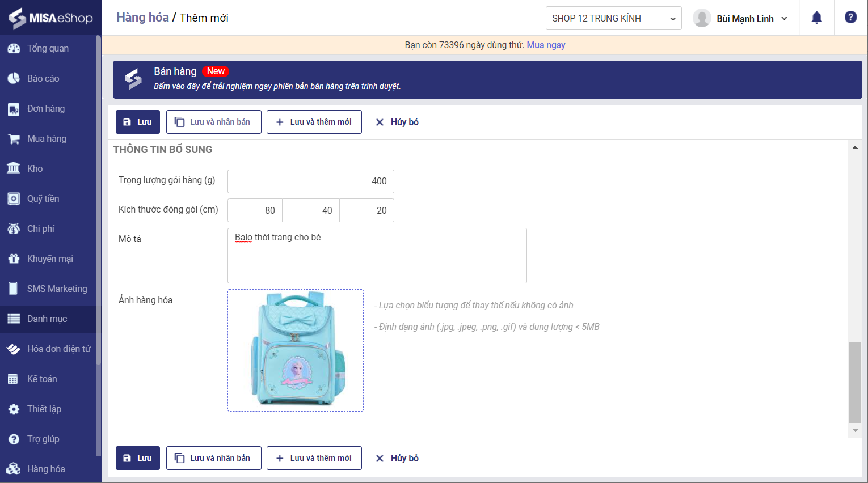This screenshot has width=868, height=483.
Task: Click the New badge on Bán hàng banner
Action: [216, 71]
